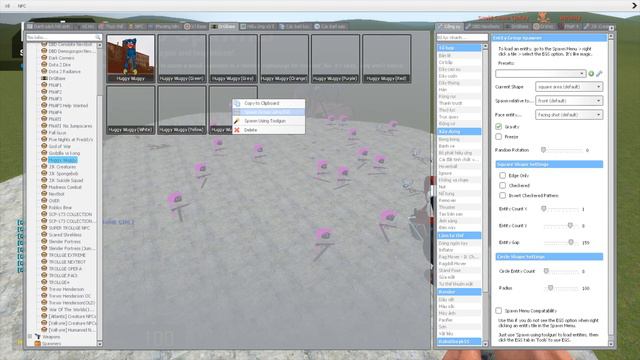Select the Huggy Wuggy (Red) tile
Viewport: 640px width, 360px height.
click(387, 58)
